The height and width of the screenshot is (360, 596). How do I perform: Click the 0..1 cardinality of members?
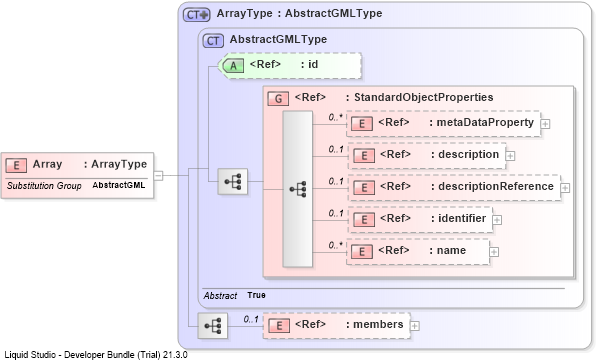click(x=251, y=319)
